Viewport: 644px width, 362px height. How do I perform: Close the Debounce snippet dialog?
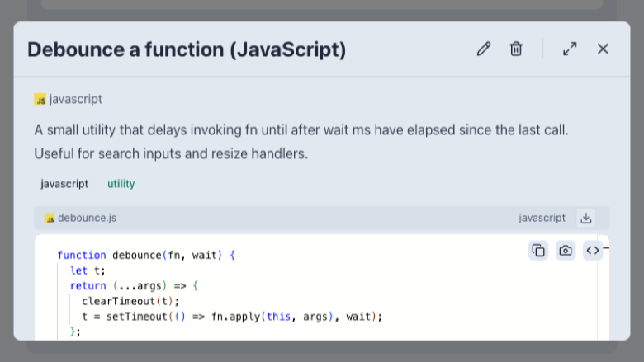(x=603, y=49)
